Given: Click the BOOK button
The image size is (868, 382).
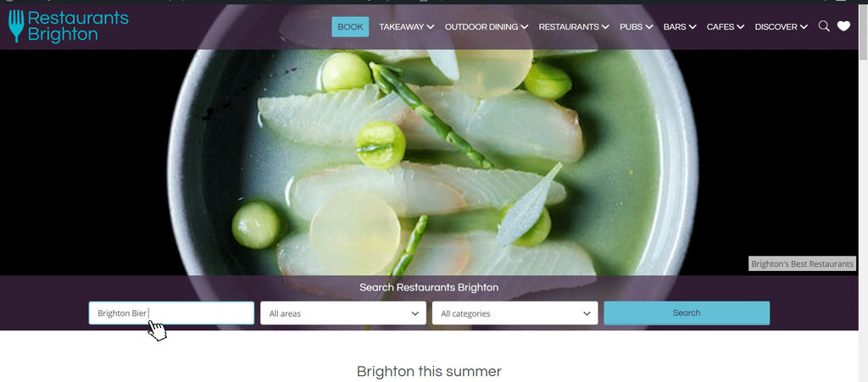Looking at the screenshot, I should [x=350, y=26].
